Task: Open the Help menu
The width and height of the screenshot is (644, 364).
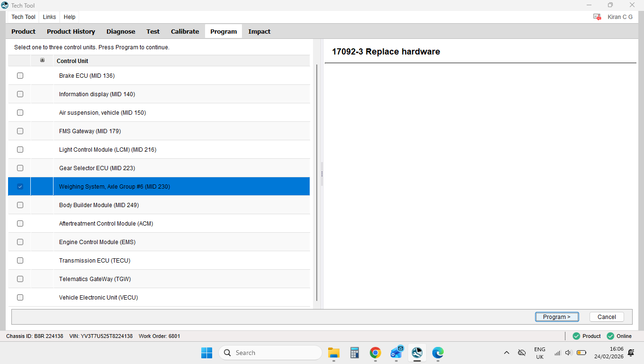Action: 70,17
